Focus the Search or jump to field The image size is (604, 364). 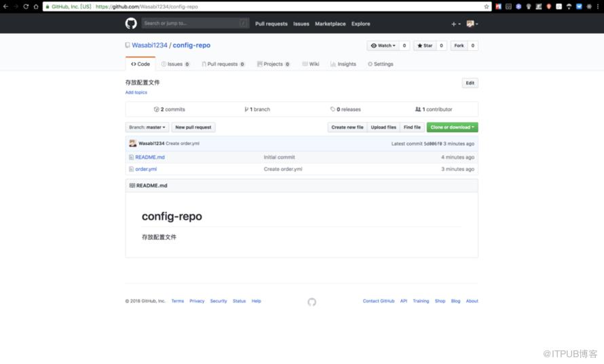195,23
